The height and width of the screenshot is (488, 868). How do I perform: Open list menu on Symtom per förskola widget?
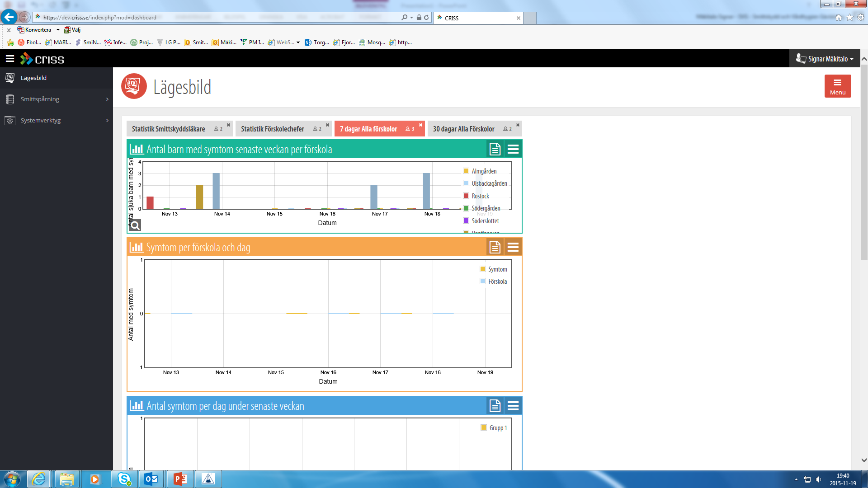point(513,247)
